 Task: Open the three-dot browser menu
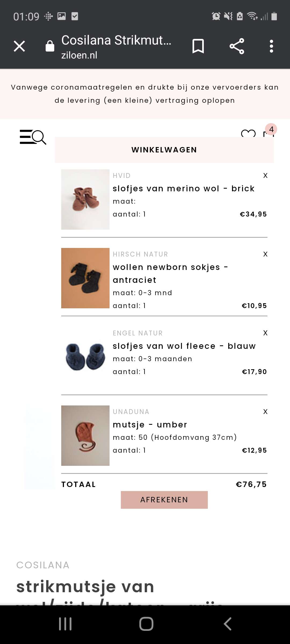271,46
